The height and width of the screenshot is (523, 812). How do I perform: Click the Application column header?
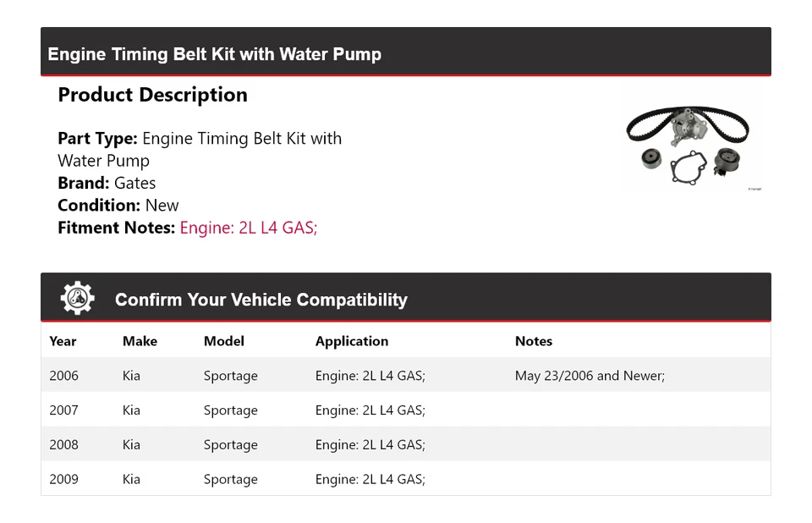(352, 341)
